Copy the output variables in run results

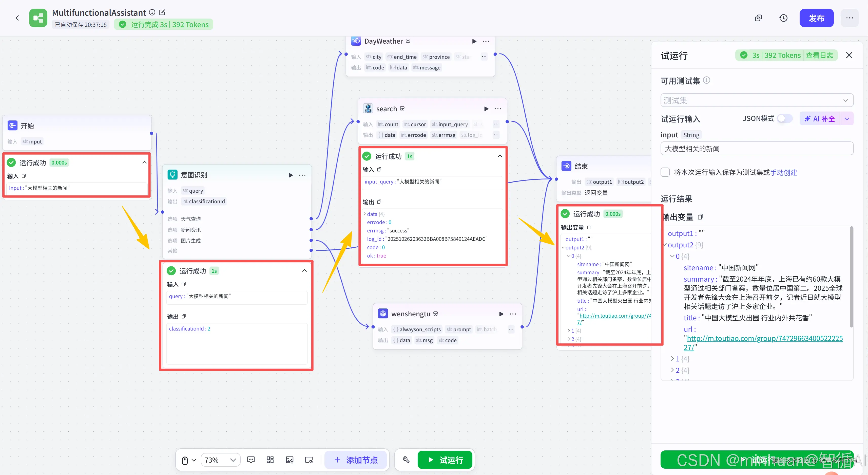coord(700,217)
